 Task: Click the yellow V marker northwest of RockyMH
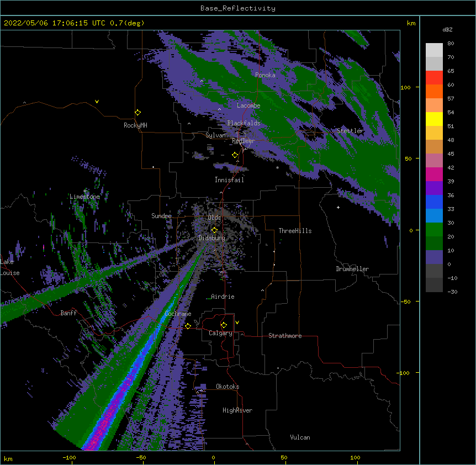97,102
